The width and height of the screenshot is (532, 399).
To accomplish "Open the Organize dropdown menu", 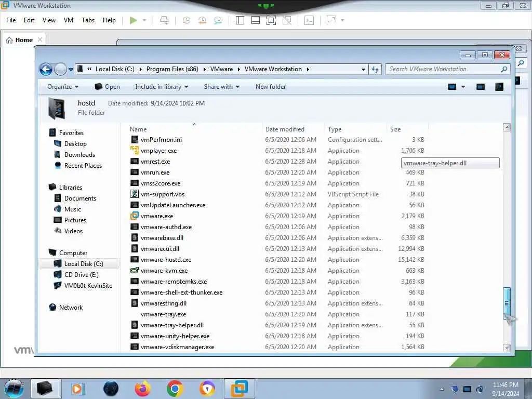I will click(x=63, y=87).
